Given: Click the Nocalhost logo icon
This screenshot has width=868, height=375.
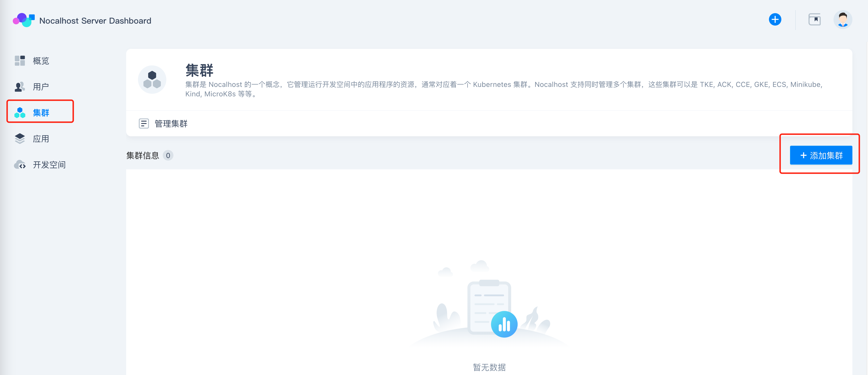Looking at the screenshot, I should tap(24, 20).
